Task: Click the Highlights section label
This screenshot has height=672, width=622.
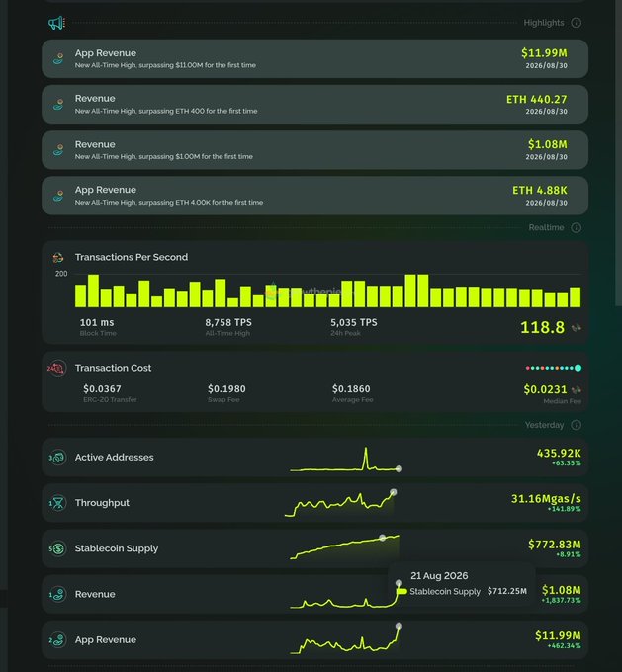Action: [x=544, y=23]
